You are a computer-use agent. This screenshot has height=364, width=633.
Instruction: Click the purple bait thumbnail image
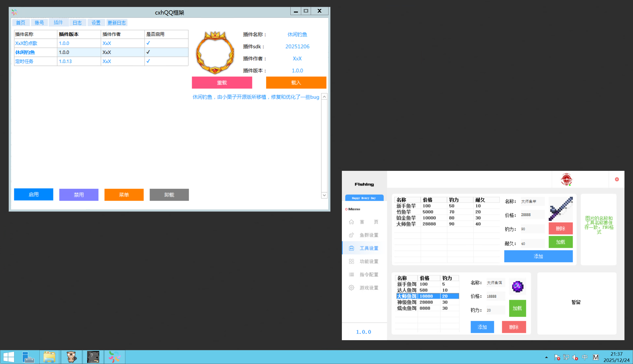(517, 286)
